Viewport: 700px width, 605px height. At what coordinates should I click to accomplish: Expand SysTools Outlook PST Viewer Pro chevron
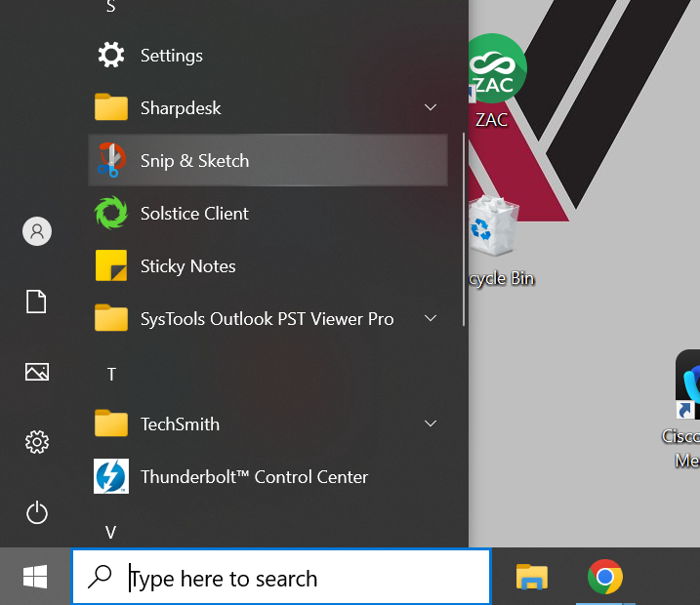click(x=431, y=318)
